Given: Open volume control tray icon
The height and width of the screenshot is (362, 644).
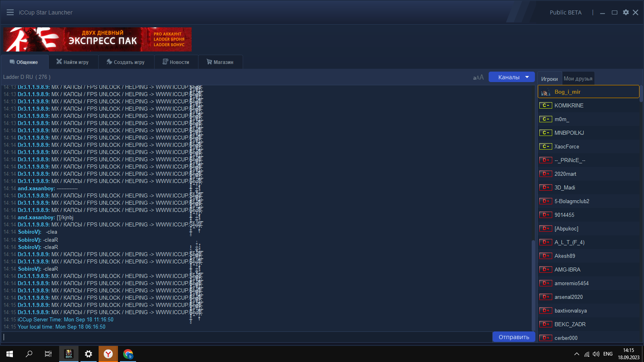Looking at the screenshot, I should 596,354.
